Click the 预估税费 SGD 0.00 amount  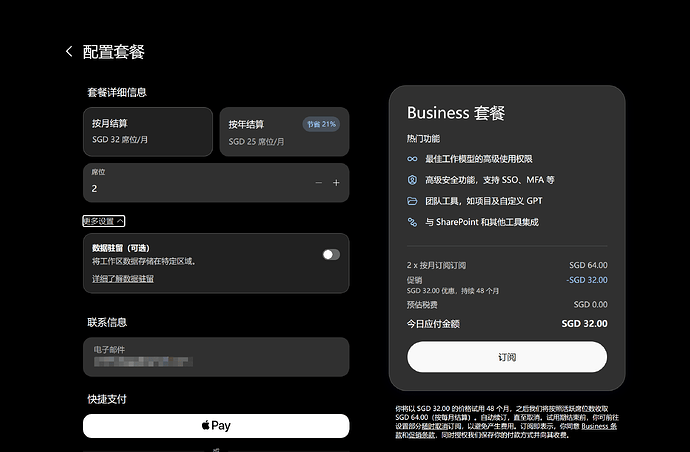coord(591,305)
